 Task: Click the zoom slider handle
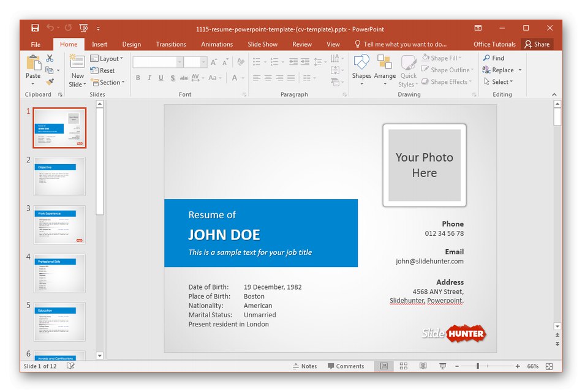[x=478, y=366]
